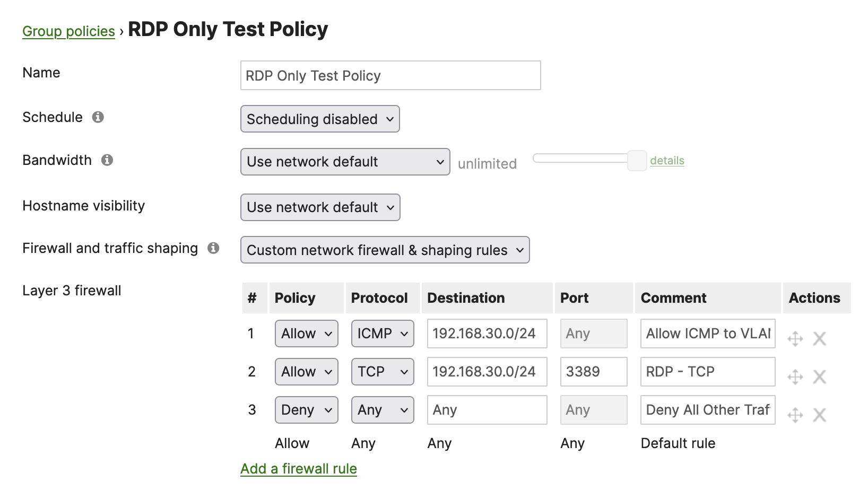Open Custom network firewall & shaping rules dropdown

click(x=385, y=250)
